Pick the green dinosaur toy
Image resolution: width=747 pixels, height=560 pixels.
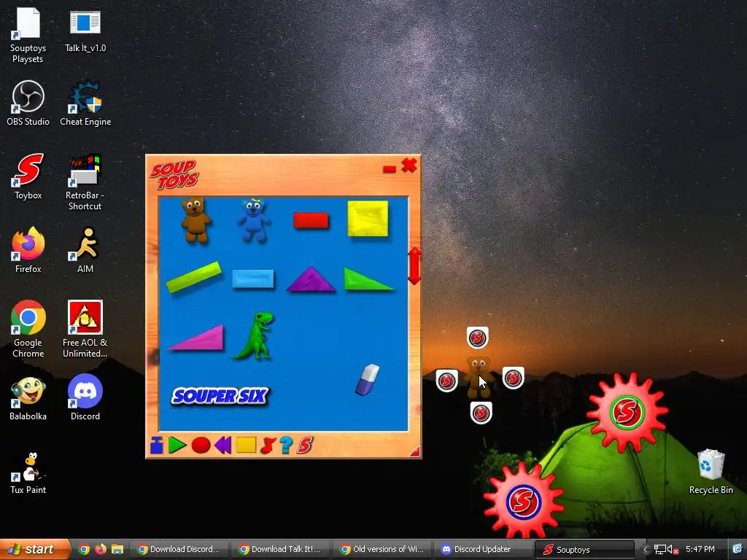point(254,335)
